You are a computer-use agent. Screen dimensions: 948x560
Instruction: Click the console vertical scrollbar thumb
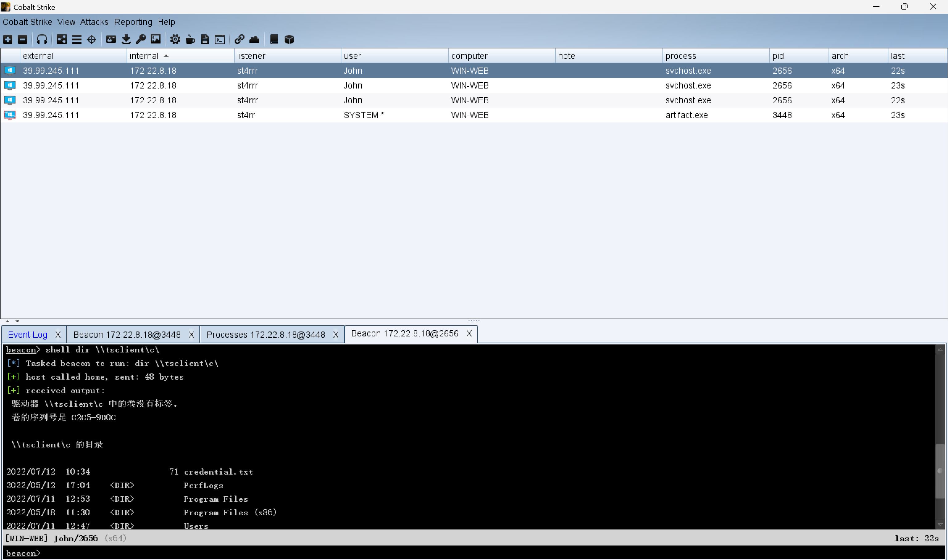click(x=940, y=471)
